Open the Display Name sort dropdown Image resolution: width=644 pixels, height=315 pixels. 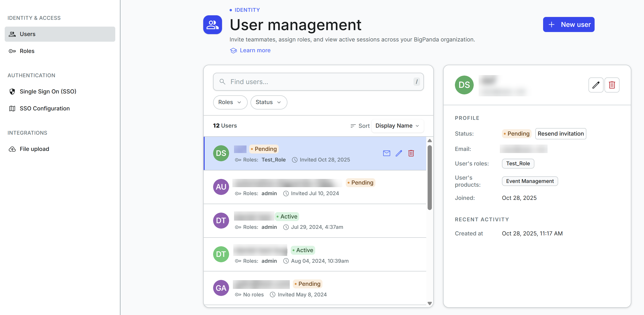pyautogui.click(x=397, y=126)
